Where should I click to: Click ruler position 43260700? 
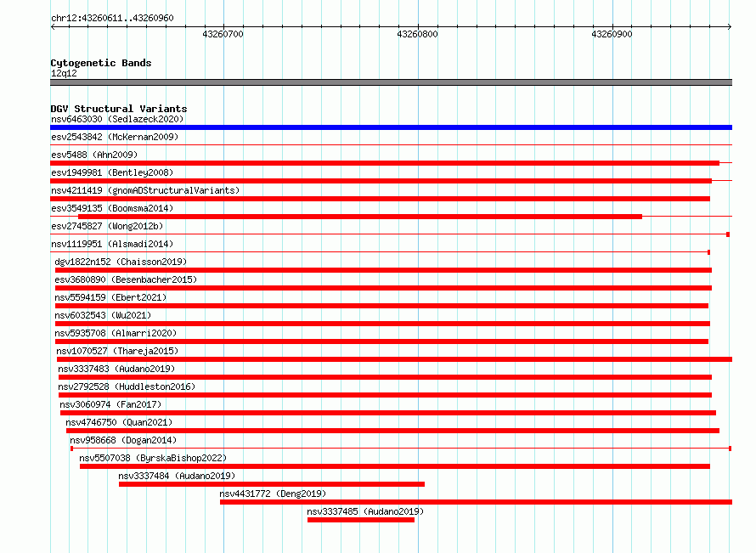pos(223,34)
